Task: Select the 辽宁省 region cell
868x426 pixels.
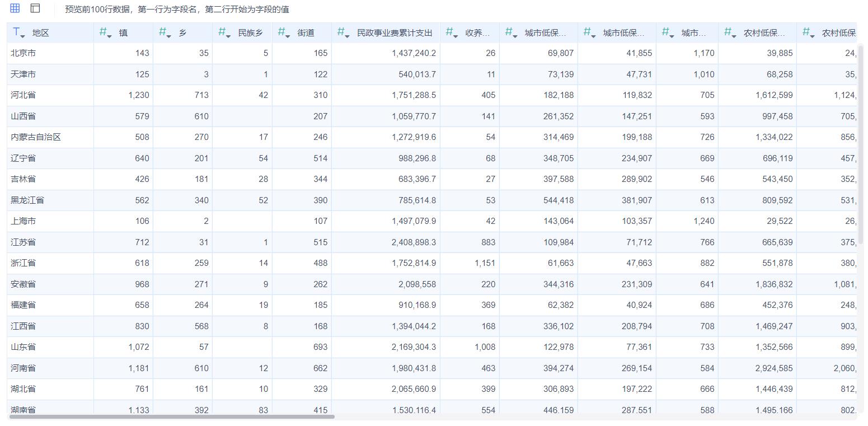Action: [50, 158]
